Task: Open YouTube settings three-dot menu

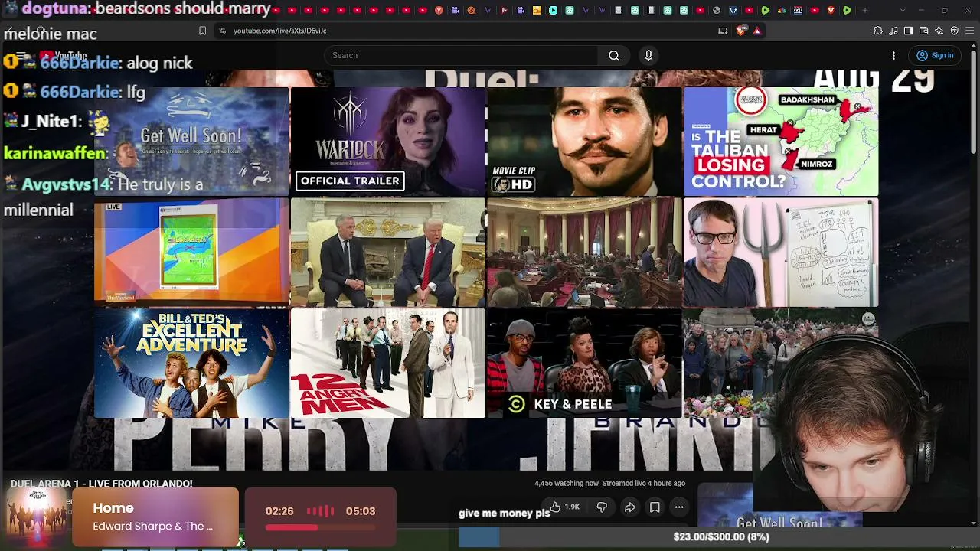Action: coord(893,55)
